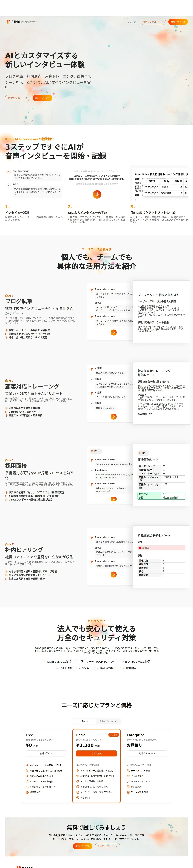This screenshot has height=868, width=193.
Task: Click the RIMO interviewer logo in header
Action: (x=22, y=22)
